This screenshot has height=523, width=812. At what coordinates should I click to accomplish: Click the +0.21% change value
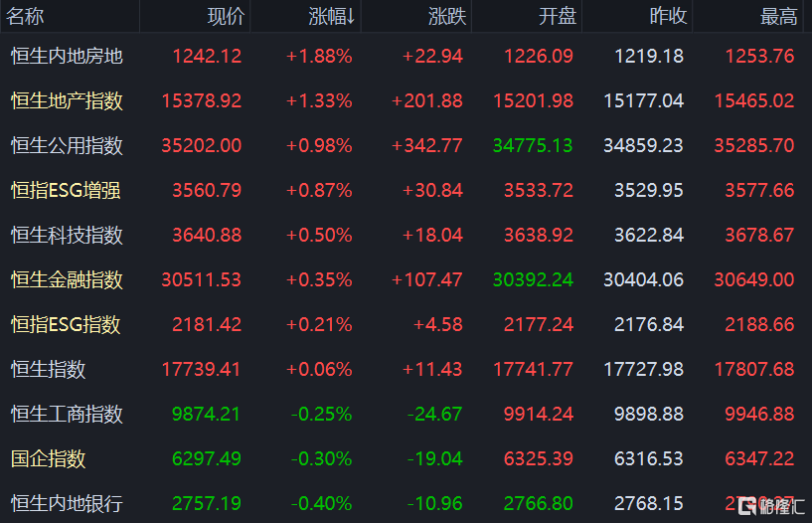pyautogui.click(x=319, y=325)
